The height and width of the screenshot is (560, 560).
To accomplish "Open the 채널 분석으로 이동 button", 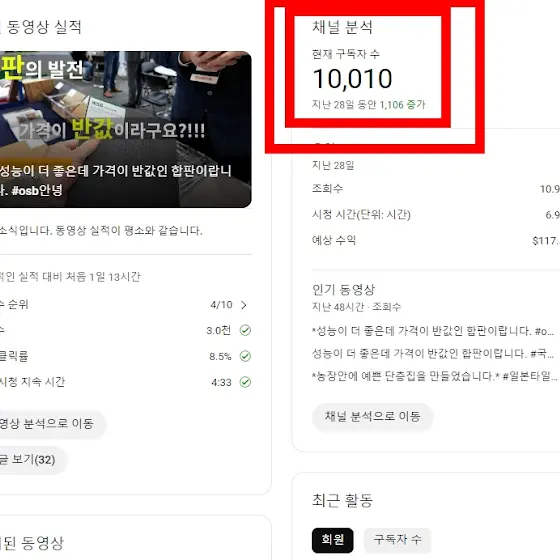I will [372, 416].
